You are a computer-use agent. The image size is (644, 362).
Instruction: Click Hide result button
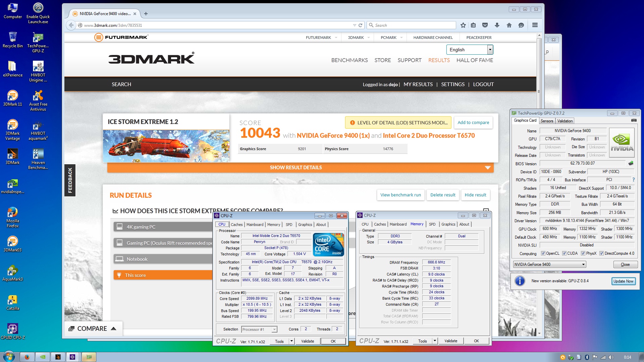pos(475,195)
